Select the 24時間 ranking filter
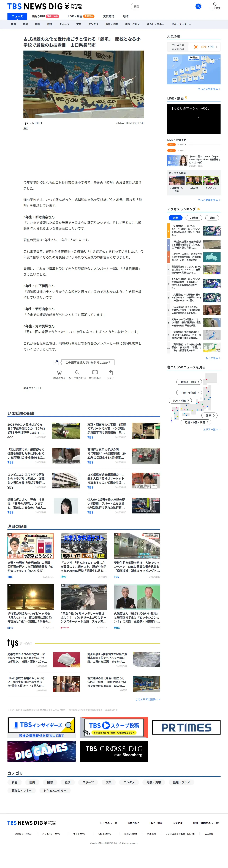This screenshot has height=868, width=228. (194, 218)
